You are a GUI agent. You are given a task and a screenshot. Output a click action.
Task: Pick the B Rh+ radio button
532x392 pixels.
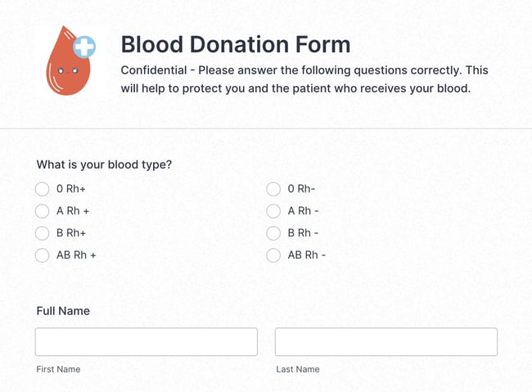point(43,233)
